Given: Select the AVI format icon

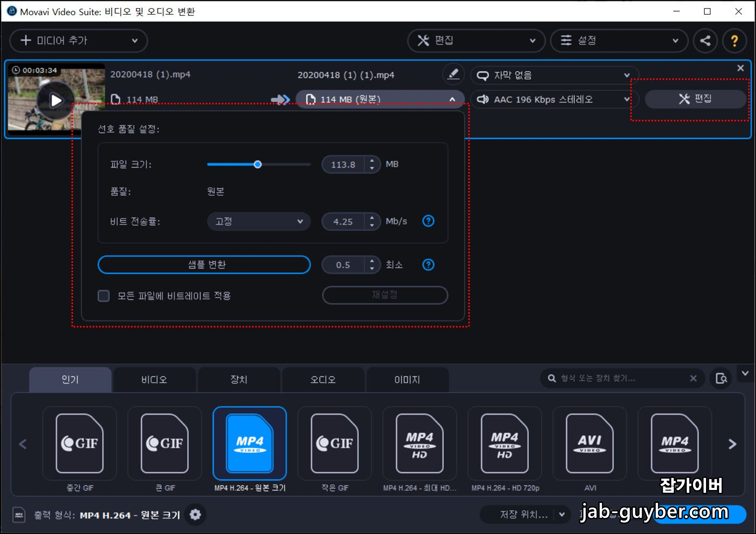Looking at the screenshot, I should click(590, 444).
